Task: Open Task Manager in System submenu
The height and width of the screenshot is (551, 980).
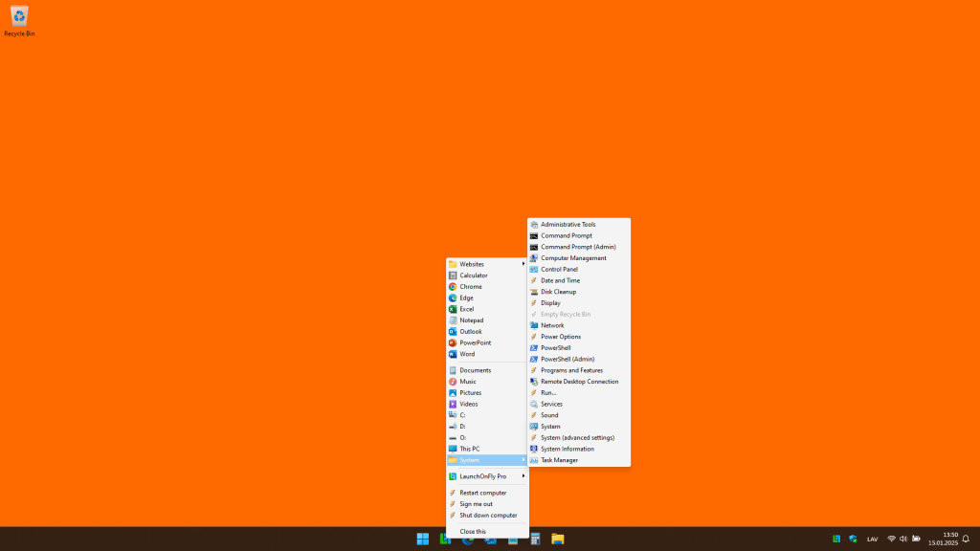Action: tap(559, 460)
